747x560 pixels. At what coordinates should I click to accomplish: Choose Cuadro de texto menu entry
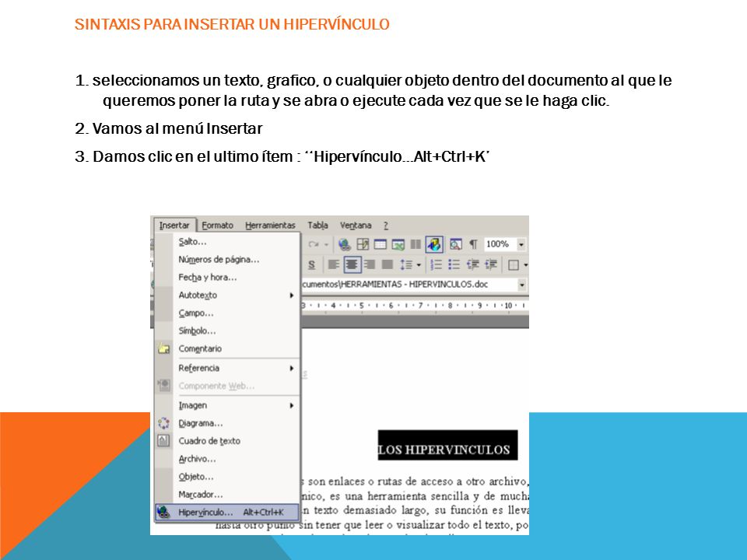pos(228,441)
